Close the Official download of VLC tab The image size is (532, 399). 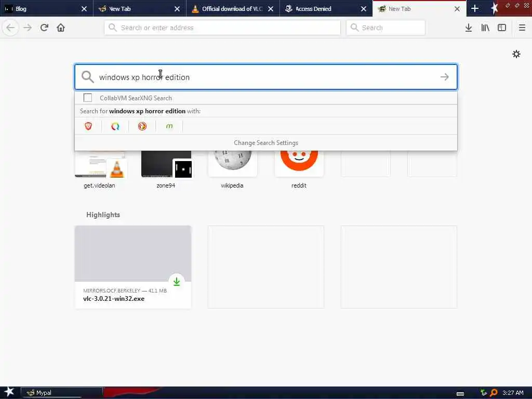click(x=270, y=9)
